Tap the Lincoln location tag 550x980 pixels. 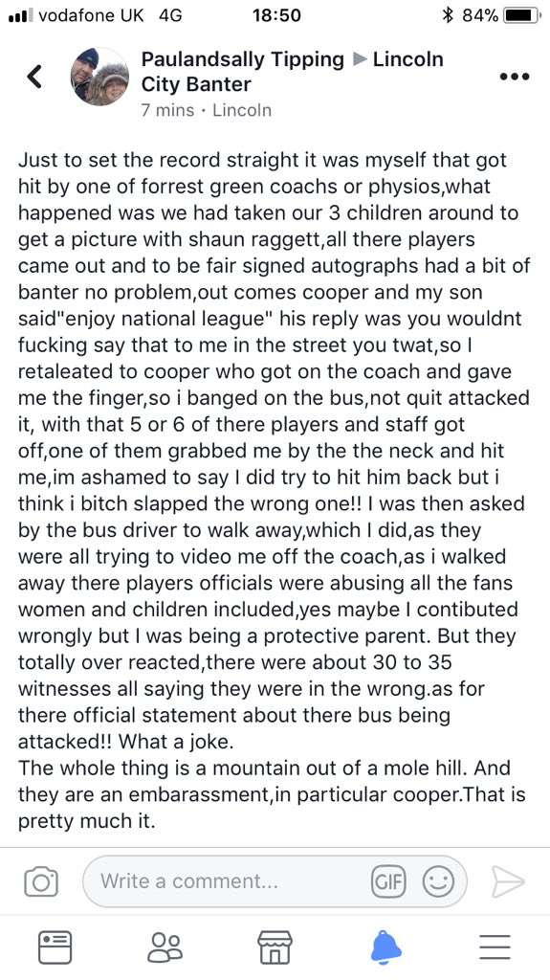(x=242, y=110)
